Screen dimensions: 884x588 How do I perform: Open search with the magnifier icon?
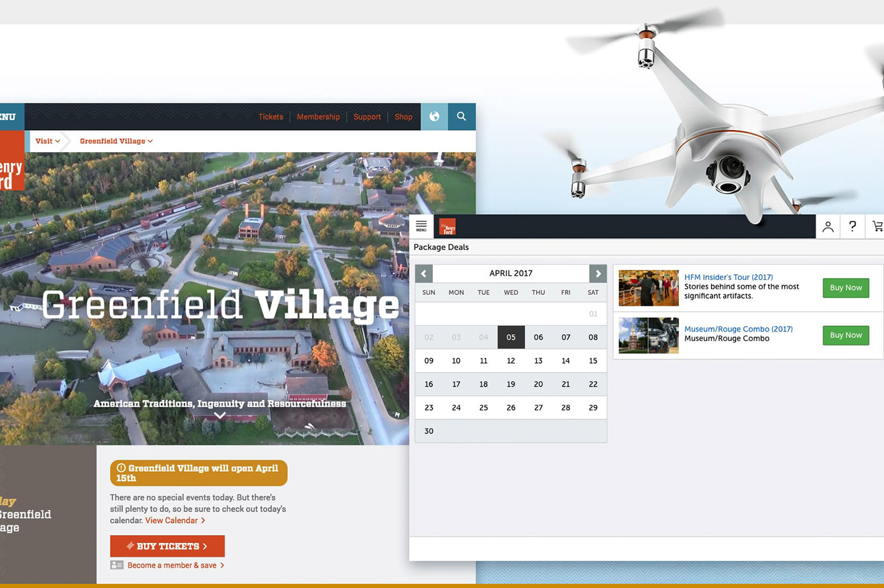pyautogui.click(x=462, y=117)
